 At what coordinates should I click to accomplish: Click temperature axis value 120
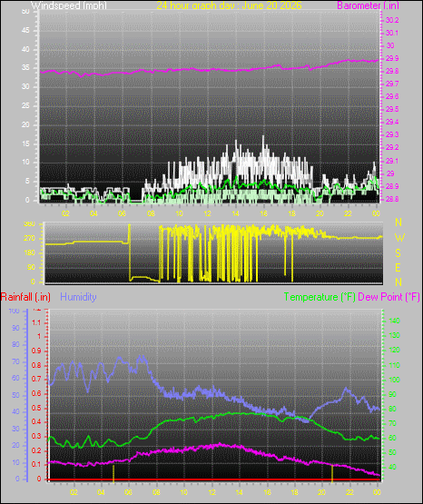click(395, 350)
